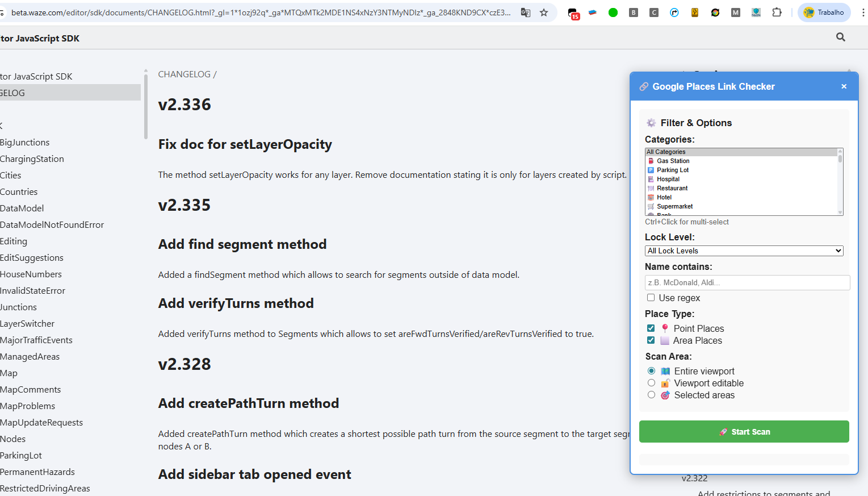Open the browser translate page icon
The height and width of the screenshot is (496, 868).
point(526,12)
